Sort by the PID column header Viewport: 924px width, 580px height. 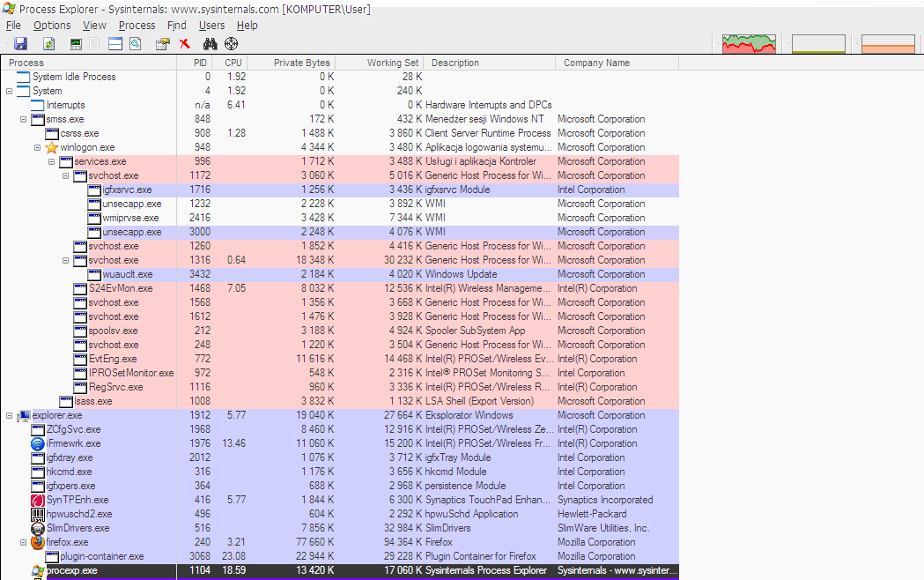coord(195,63)
